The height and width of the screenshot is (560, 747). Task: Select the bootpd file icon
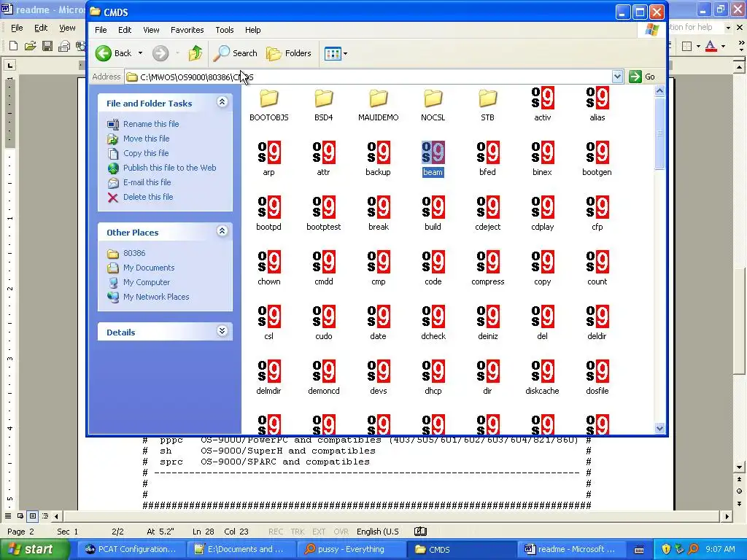click(268, 207)
